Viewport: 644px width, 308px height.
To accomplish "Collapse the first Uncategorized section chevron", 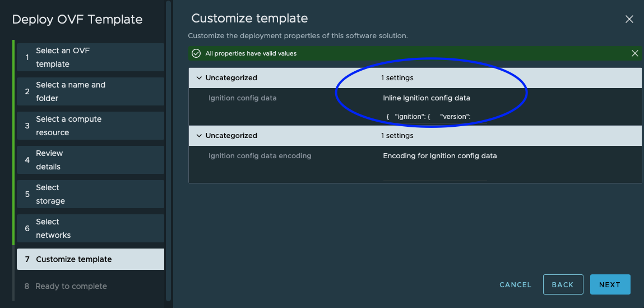I will coord(199,78).
